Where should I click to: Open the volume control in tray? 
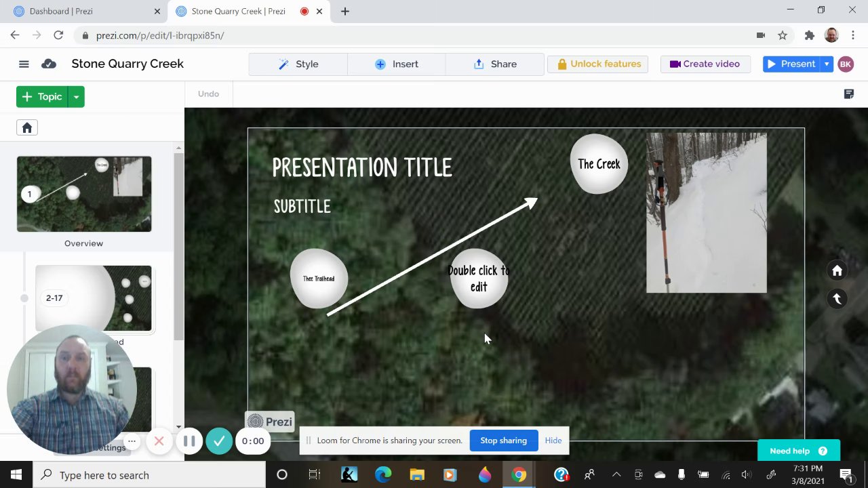coord(747,475)
